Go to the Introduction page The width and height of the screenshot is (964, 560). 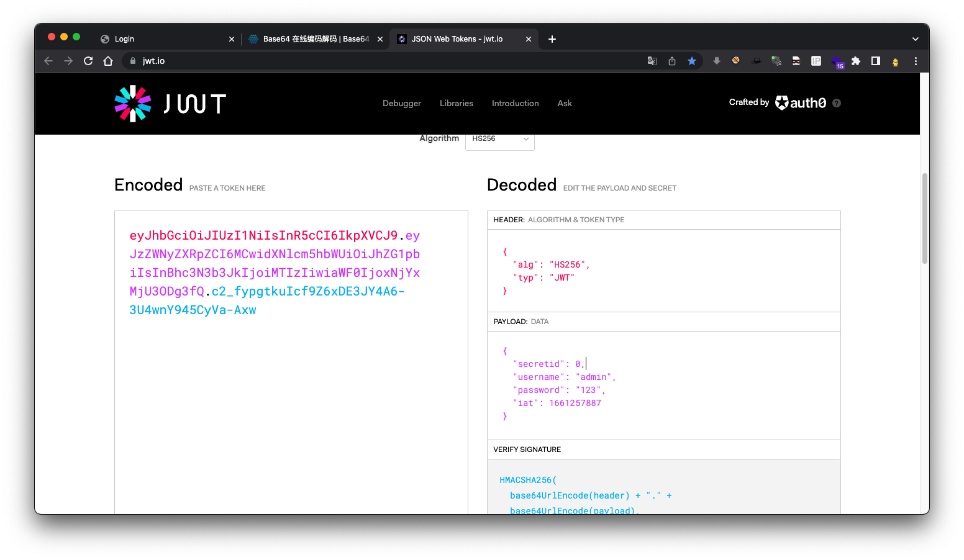515,104
